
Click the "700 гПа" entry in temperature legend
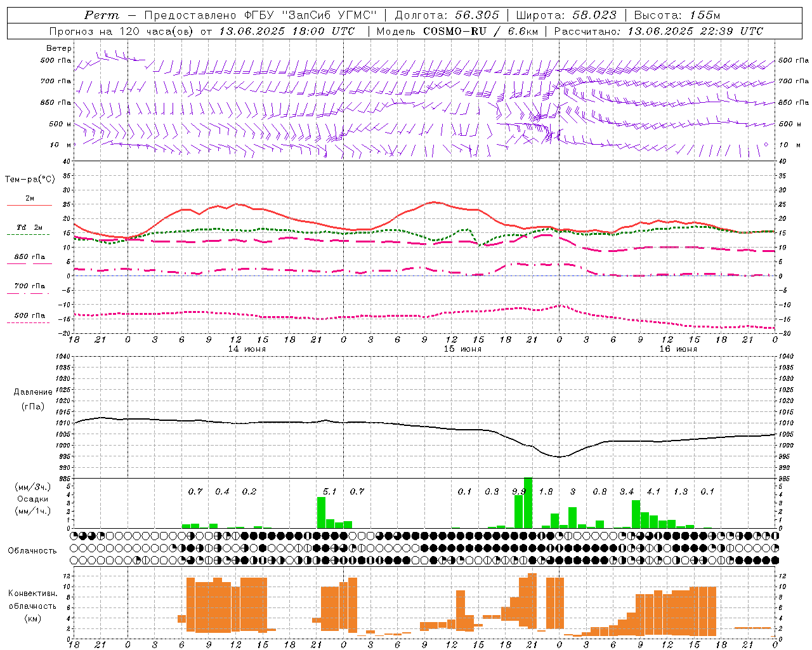pos(29,286)
